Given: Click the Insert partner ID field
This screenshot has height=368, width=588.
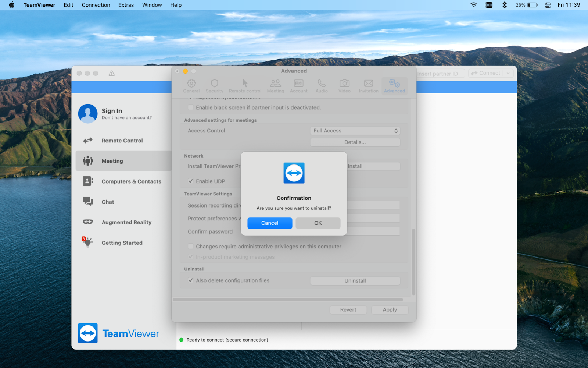Looking at the screenshot, I should coord(441,74).
